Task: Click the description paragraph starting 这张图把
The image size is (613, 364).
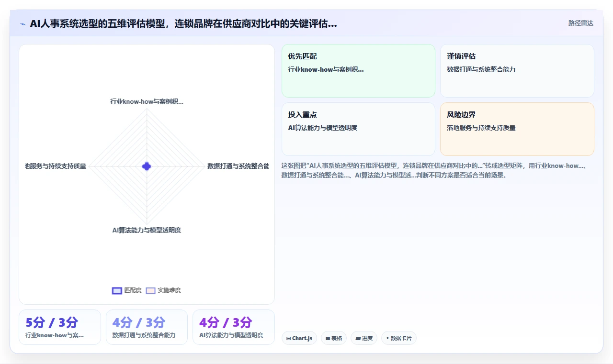Action: [435, 170]
